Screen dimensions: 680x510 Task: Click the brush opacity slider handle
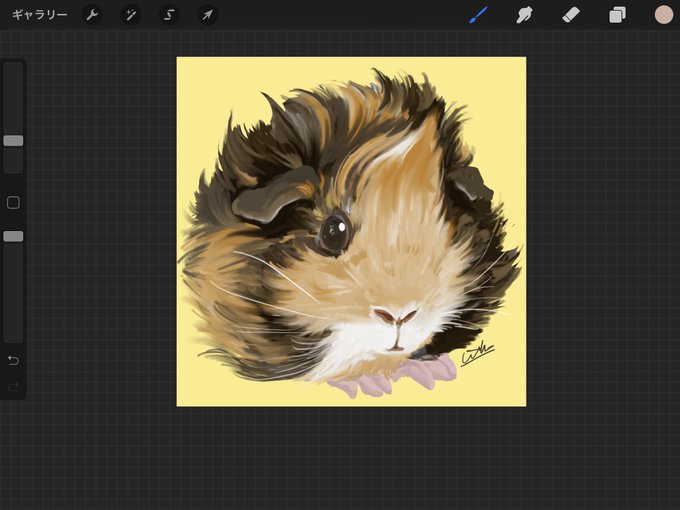coord(13,236)
